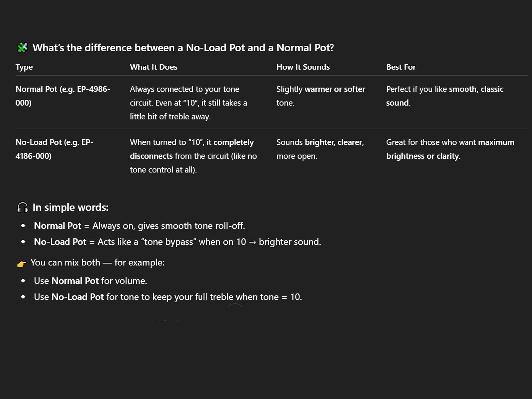The width and height of the screenshot is (532, 399).
Task: Select the "Type" column header
Action: pyautogui.click(x=24, y=67)
